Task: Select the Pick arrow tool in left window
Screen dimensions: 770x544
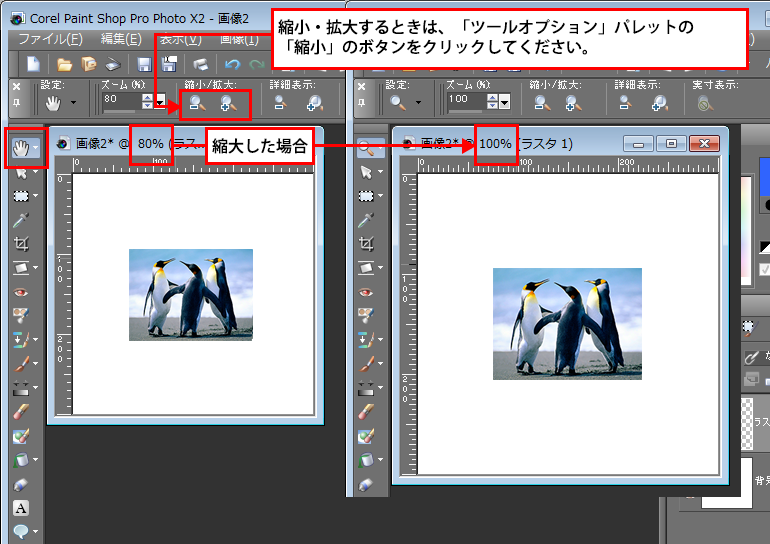Action: click(21, 172)
